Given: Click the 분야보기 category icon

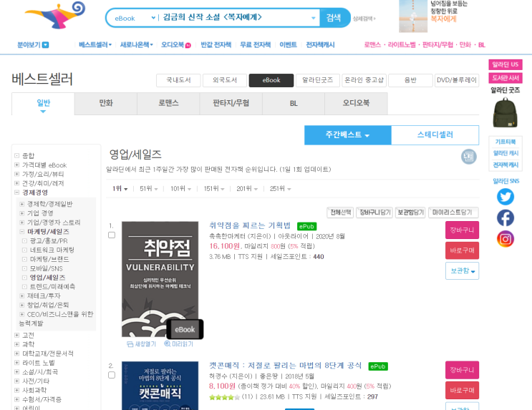Looking at the screenshot, I should pos(45,45).
